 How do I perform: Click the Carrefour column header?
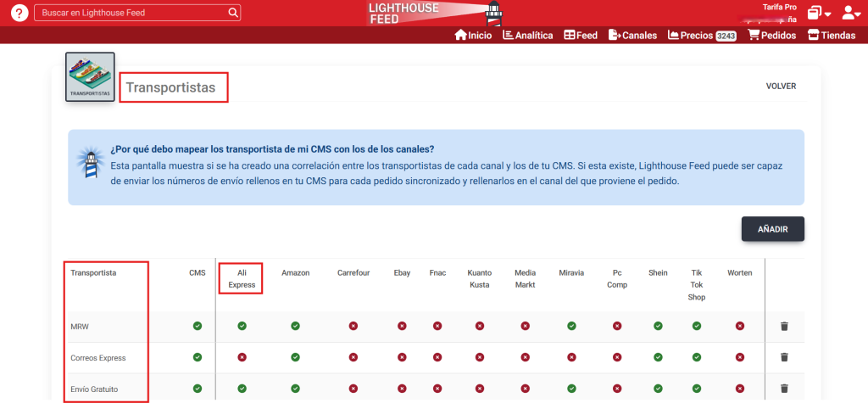point(353,272)
